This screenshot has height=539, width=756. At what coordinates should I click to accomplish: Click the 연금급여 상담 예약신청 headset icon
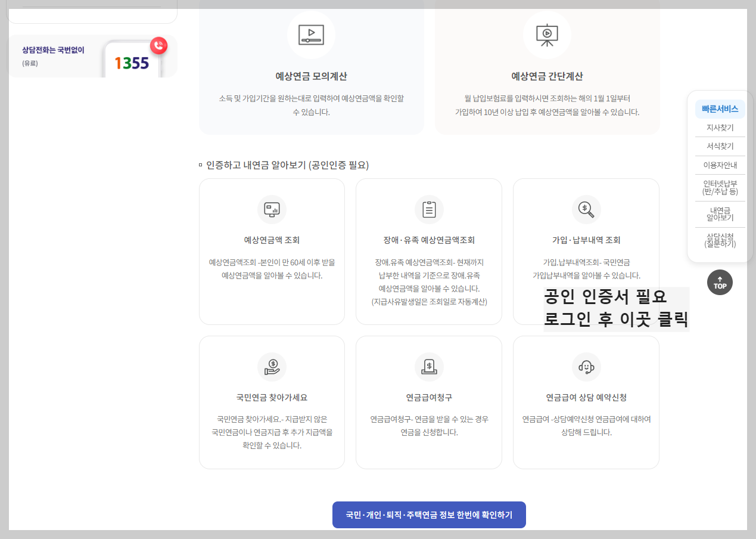pyautogui.click(x=586, y=367)
